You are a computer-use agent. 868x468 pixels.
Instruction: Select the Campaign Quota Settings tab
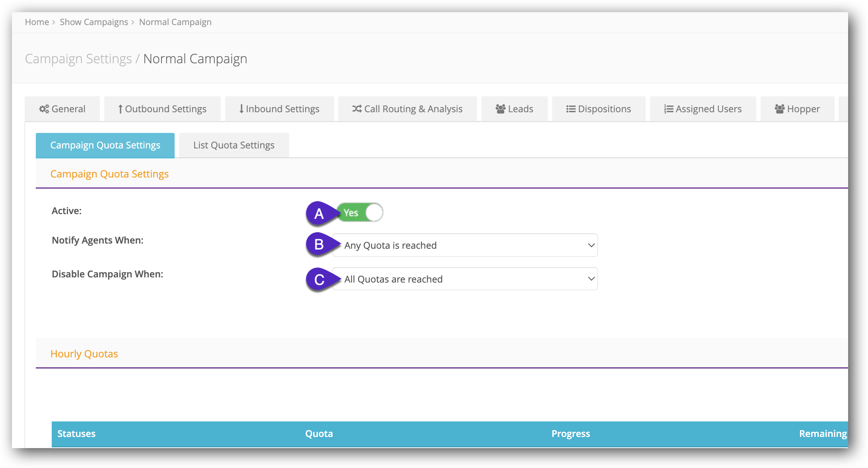(105, 145)
